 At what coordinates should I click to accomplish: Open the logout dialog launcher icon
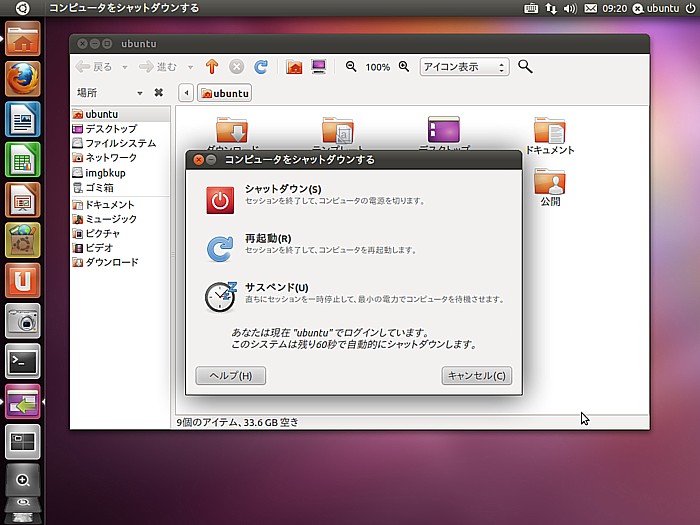[23, 401]
